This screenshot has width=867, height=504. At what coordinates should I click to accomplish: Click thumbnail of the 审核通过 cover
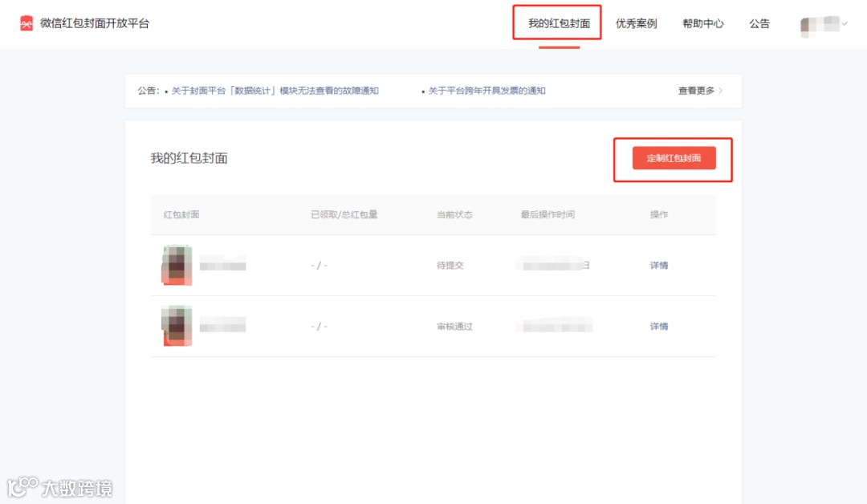click(x=177, y=326)
